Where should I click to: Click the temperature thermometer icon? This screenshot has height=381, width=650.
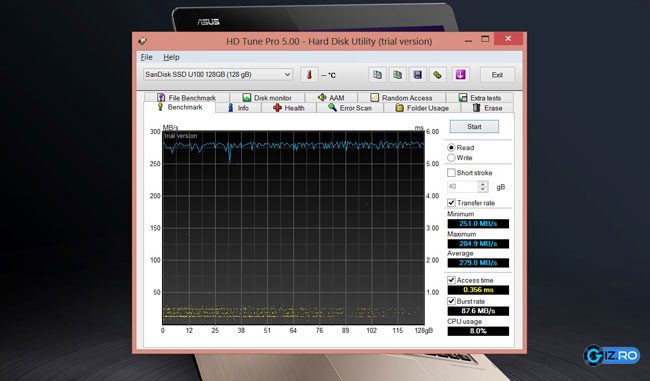click(309, 75)
